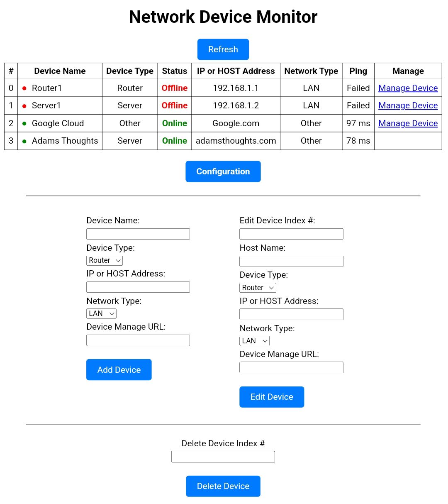
Task: Focus Device Manage URL field in add form
Action: point(138,340)
